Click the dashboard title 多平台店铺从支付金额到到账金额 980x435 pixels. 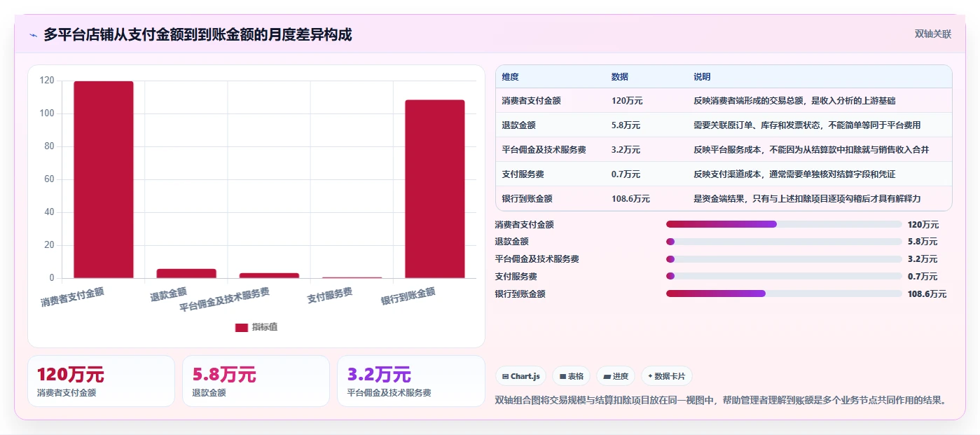pos(198,34)
